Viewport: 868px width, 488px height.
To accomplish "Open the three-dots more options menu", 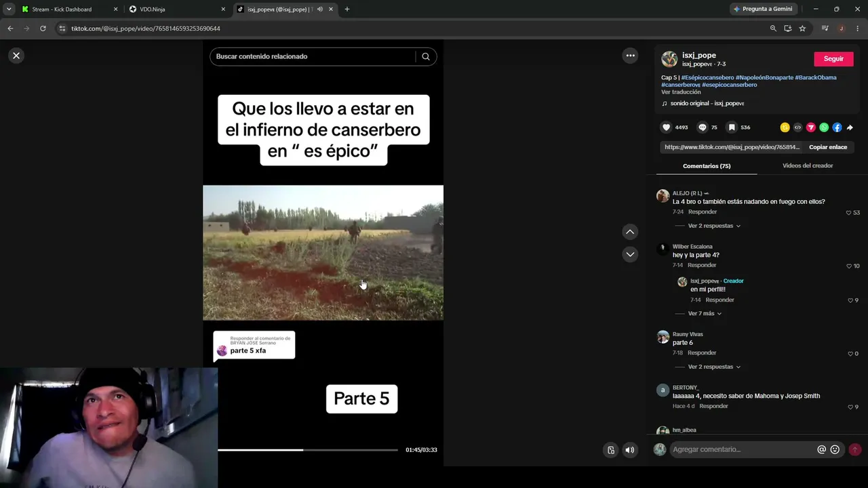I will [x=630, y=56].
